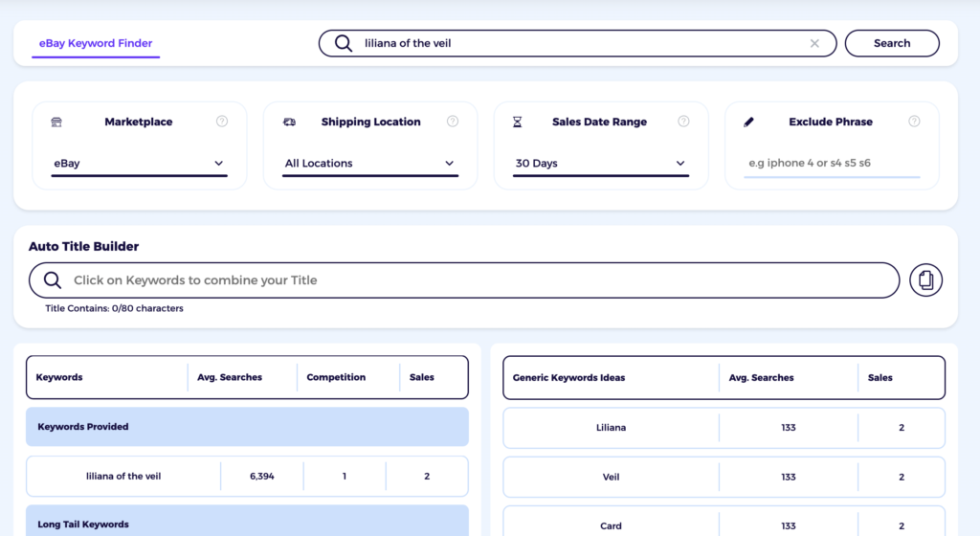Click the Sales header in Keywords table
Viewport: 980px width, 536px height.
[x=422, y=377]
